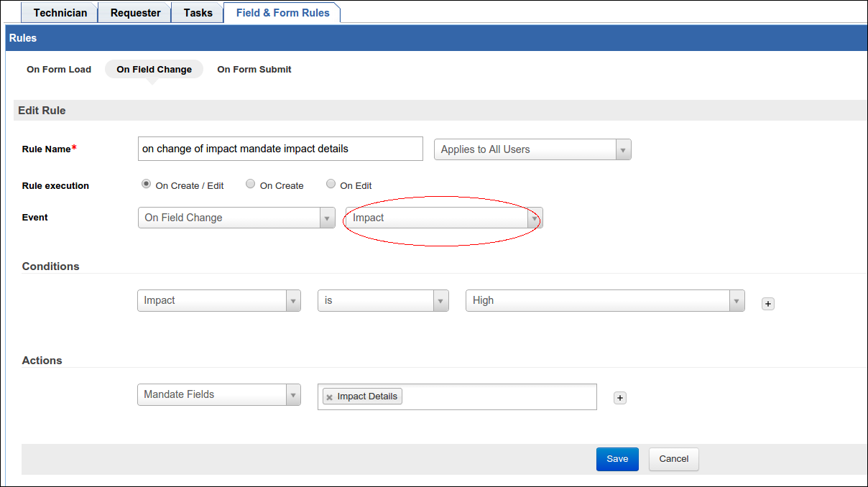
Task: Go to the Tasks tab
Action: [x=198, y=12]
